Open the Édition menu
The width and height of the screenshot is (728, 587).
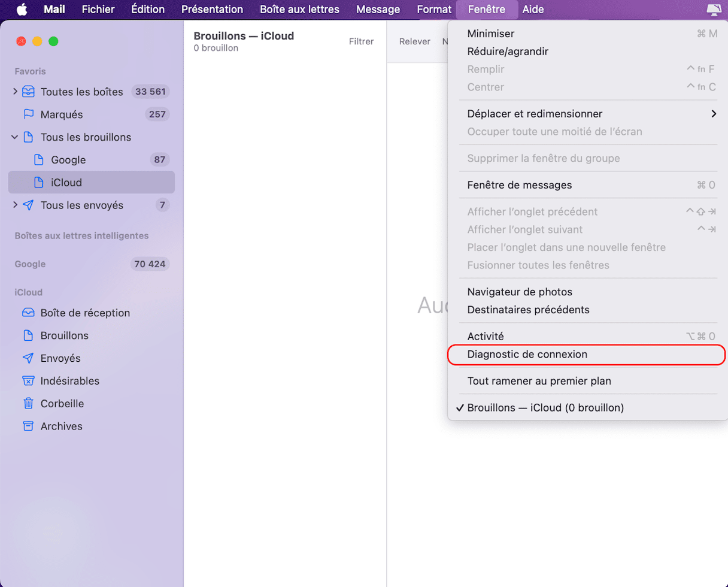[148, 9]
